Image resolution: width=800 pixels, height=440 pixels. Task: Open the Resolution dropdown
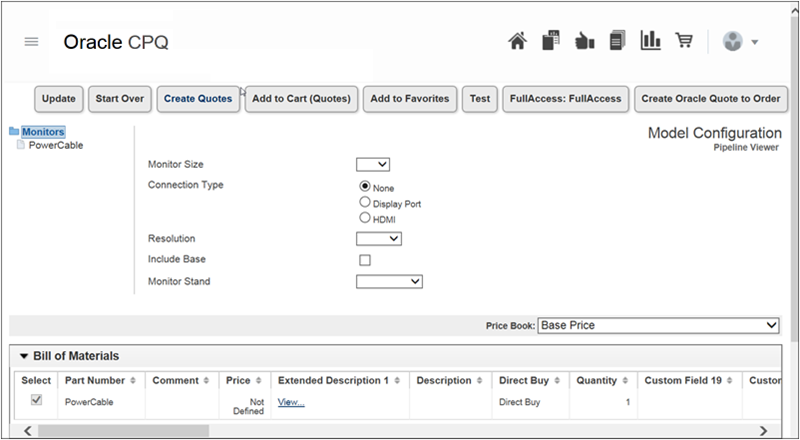click(x=379, y=238)
